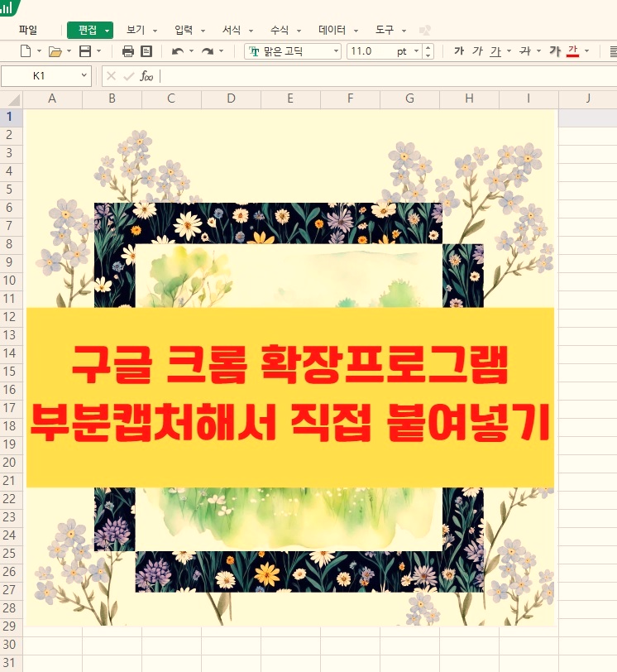The height and width of the screenshot is (672, 617).
Task: Decrease font size with stepper down
Action: pos(428,55)
